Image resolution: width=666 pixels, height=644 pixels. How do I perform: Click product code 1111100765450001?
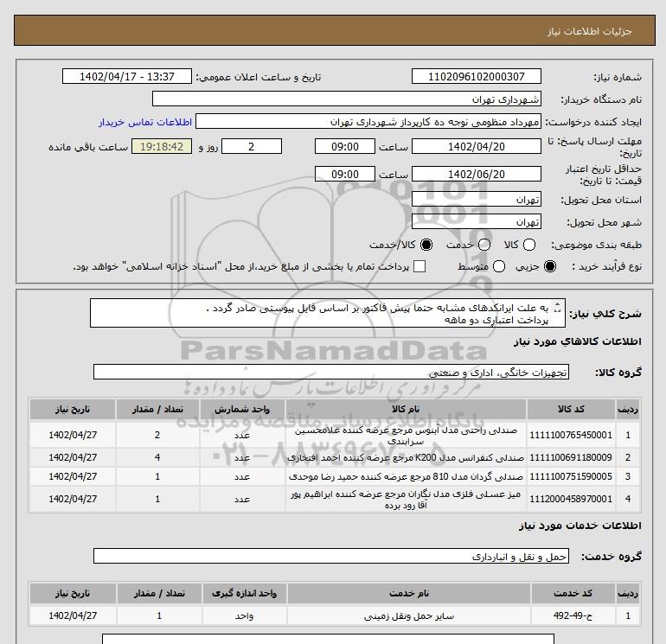[x=571, y=435]
